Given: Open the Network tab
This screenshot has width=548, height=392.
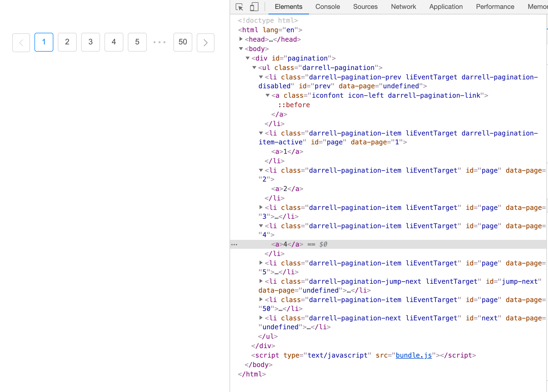Looking at the screenshot, I should point(403,7).
